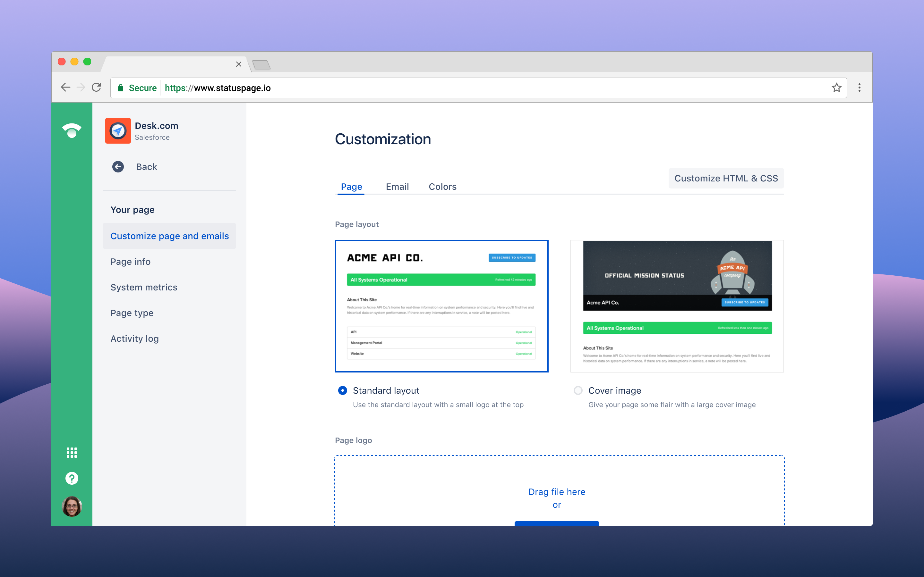
Task: Switch to the Email tab
Action: [x=397, y=187]
